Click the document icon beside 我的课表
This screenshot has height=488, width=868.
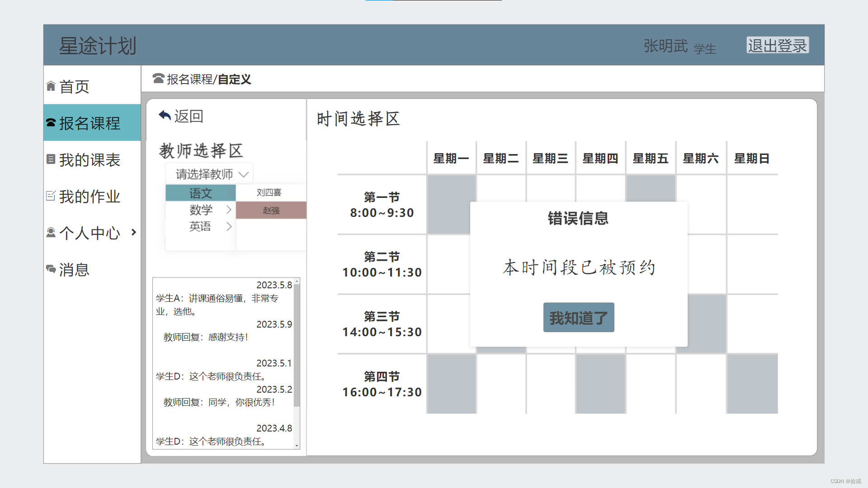(51, 159)
